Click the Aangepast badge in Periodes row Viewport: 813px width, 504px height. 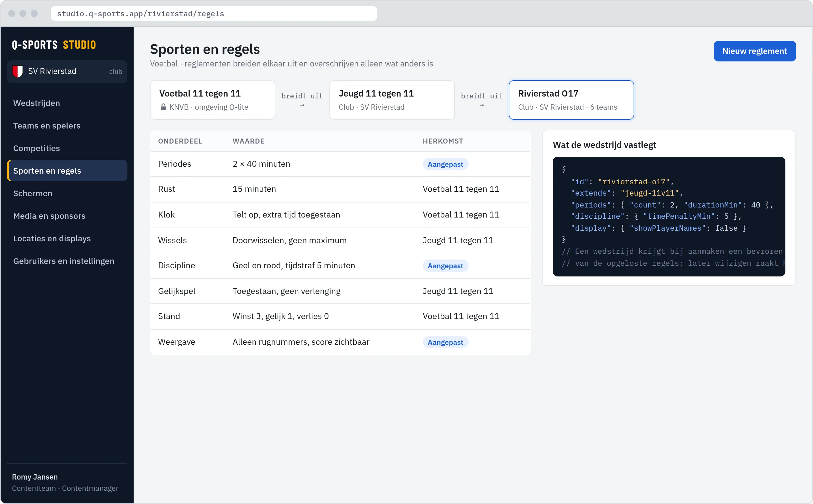point(445,164)
